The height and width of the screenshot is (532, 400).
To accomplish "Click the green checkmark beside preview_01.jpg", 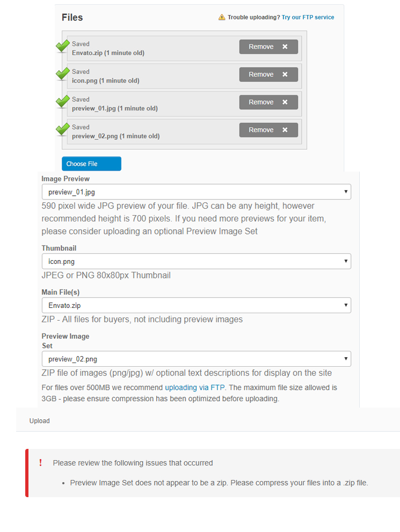I will [62, 102].
